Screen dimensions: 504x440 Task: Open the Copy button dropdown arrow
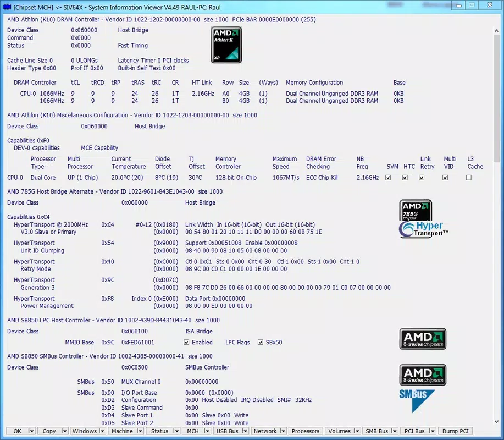[64, 431]
